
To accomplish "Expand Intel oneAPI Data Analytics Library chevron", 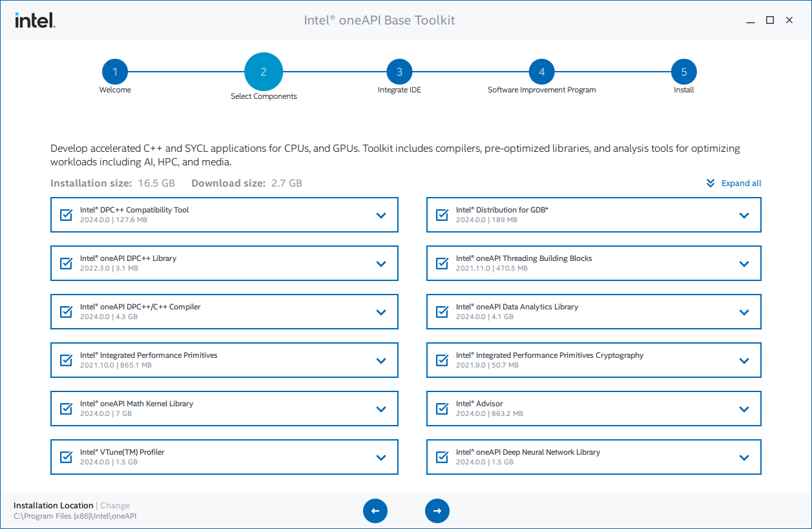I will click(744, 312).
